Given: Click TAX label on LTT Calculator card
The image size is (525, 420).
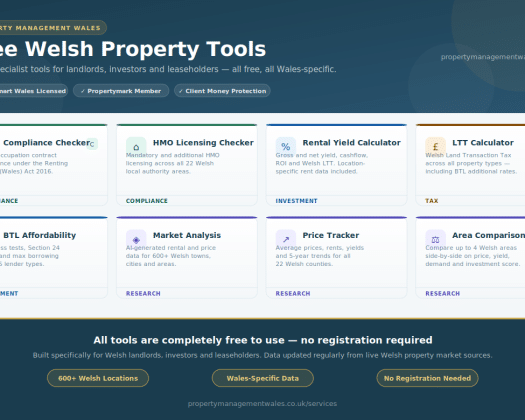Looking at the screenshot, I should (x=432, y=201).
